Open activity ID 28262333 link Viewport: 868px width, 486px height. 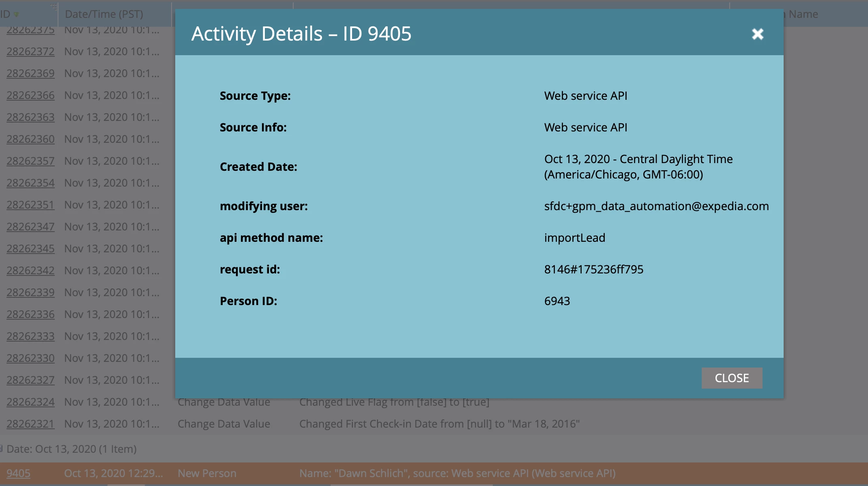pyautogui.click(x=30, y=336)
